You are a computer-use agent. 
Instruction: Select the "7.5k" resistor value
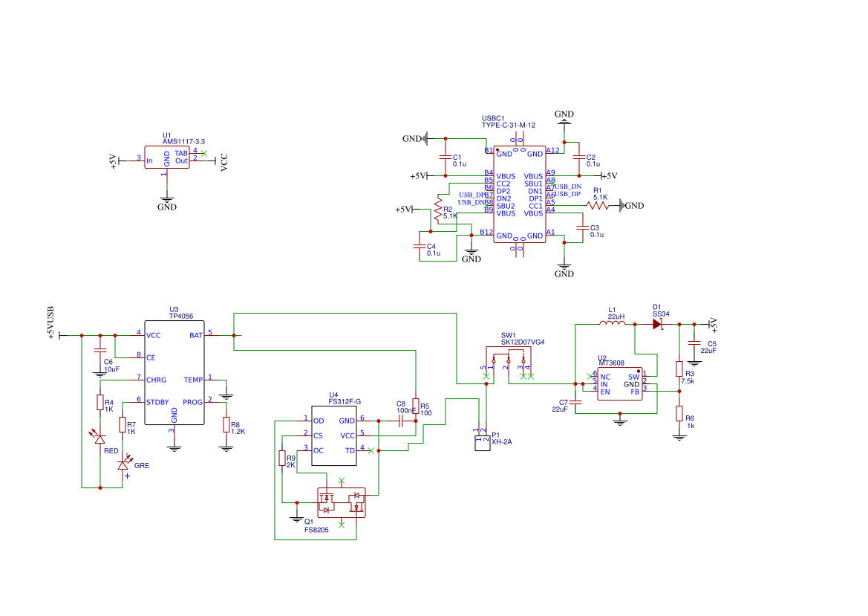(688, 381)
